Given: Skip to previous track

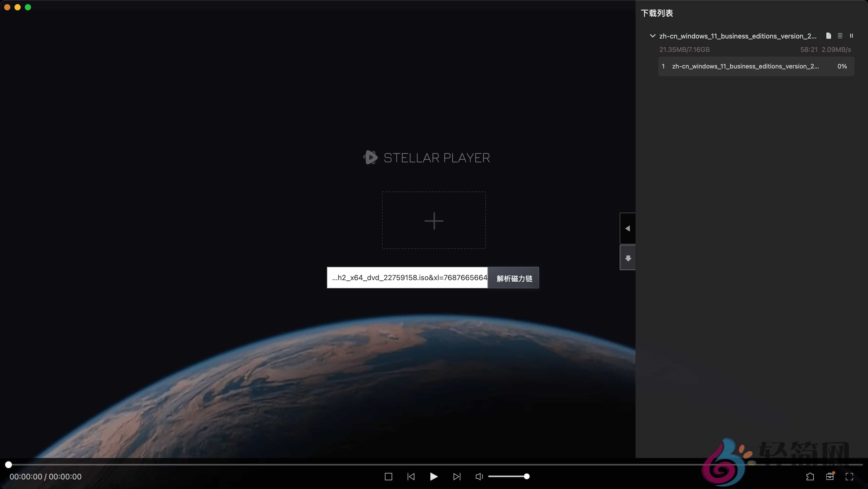Looking at the screenshot, I should pos(411,476).
